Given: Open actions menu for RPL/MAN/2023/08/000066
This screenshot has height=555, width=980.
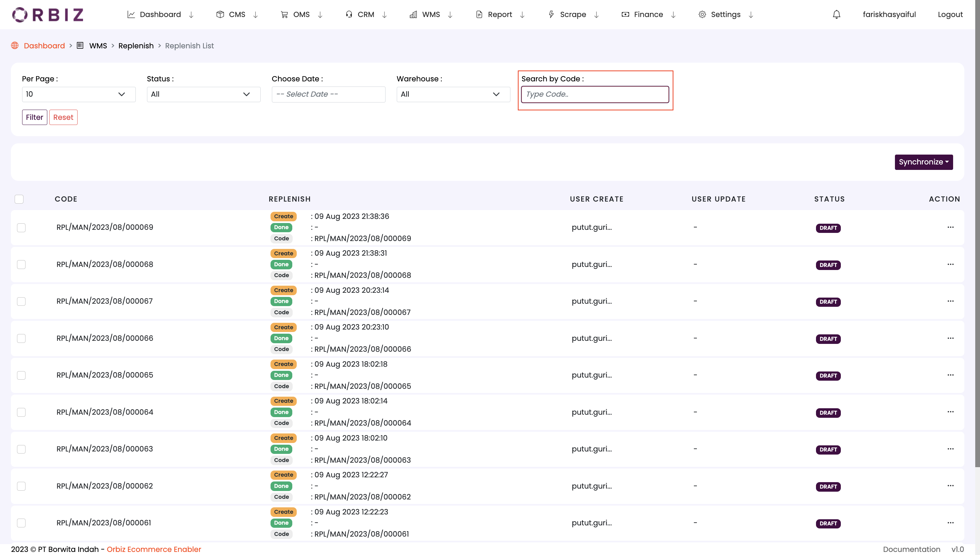Looking at the screenshot, I should (950, 338).
